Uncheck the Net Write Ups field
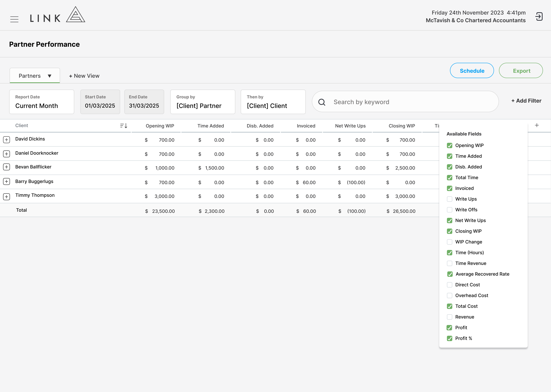 coord(449,221)
